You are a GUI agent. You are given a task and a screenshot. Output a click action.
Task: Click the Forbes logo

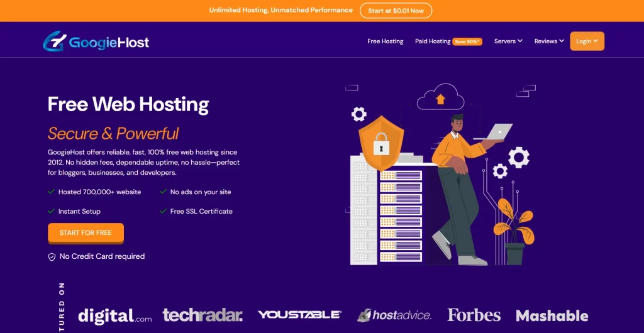click(x=474, y=315)
